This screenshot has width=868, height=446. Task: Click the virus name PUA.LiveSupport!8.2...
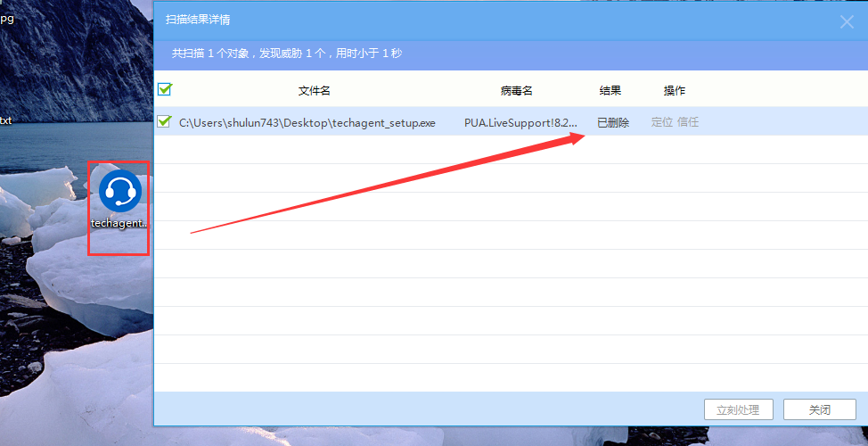point(521,123)
